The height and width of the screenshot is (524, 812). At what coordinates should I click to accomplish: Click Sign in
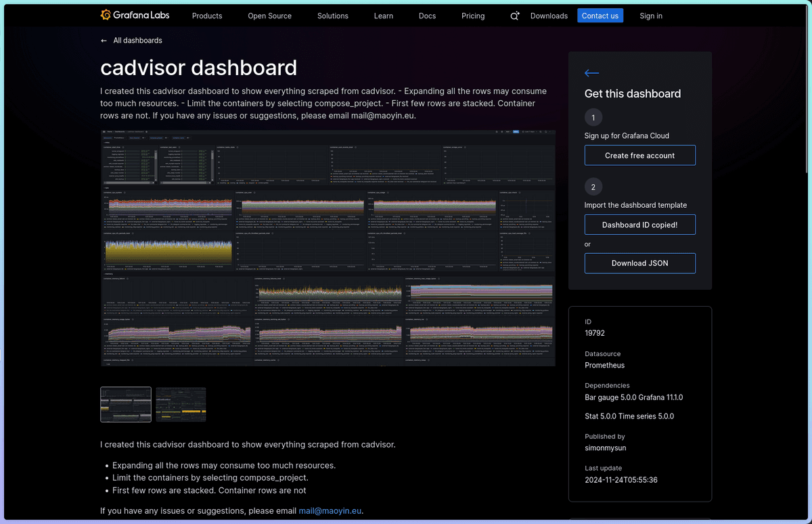[651, 16]
